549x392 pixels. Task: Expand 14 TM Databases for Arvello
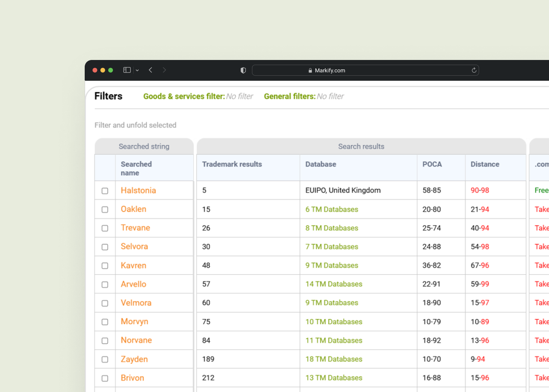(334, 284)
